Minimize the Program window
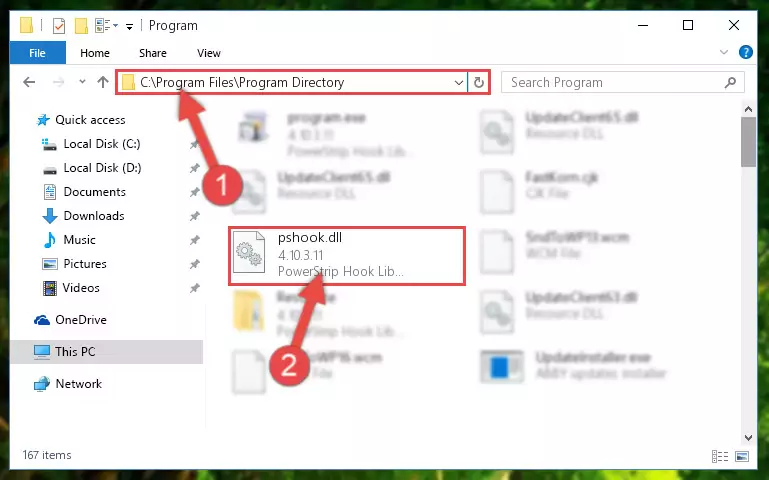 tap(643, 25)
